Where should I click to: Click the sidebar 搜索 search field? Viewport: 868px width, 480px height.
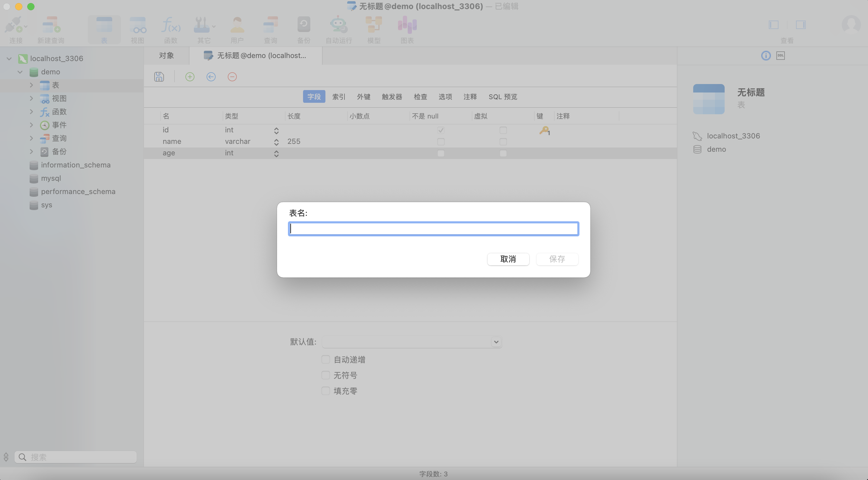click(76, 457)
